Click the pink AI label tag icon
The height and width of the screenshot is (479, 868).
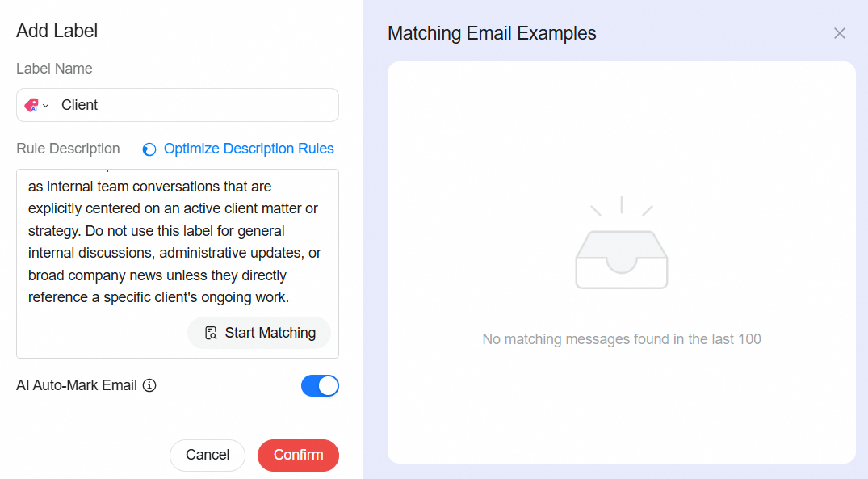click(31, 105)
